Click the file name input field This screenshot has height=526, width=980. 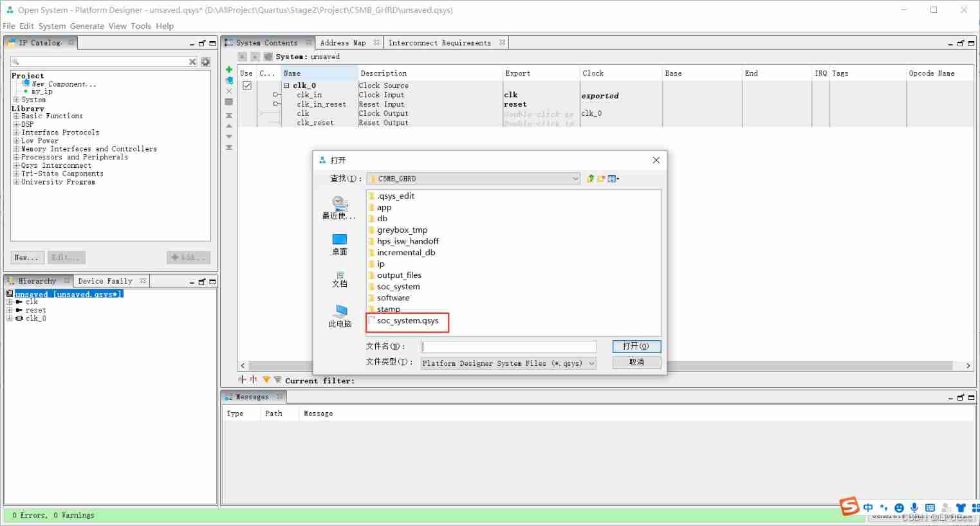(x=508, y=347)
